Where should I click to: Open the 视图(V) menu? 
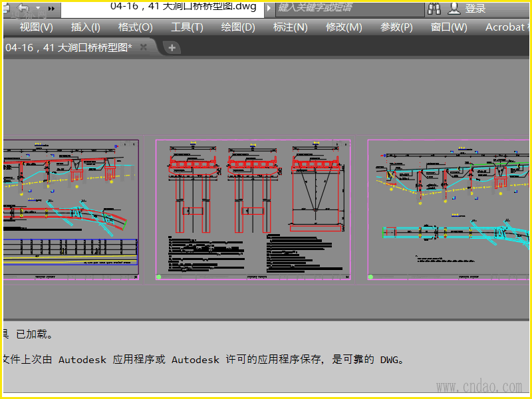(37, 27)
